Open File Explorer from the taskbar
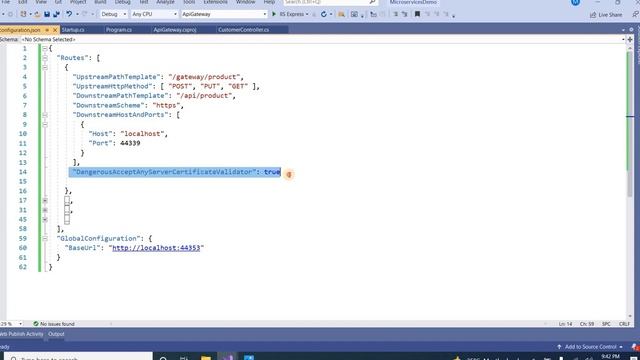Image resolution: width=640 pixels, height=360 pixels. pyautogui.click(x=206, y=358)
